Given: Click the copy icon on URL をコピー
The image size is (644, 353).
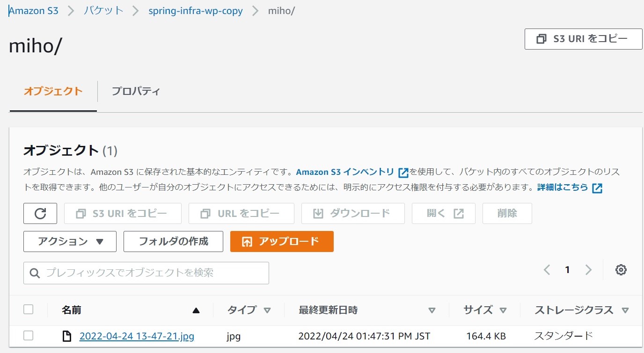Looking at the screenshot, I should pos(205,213).
